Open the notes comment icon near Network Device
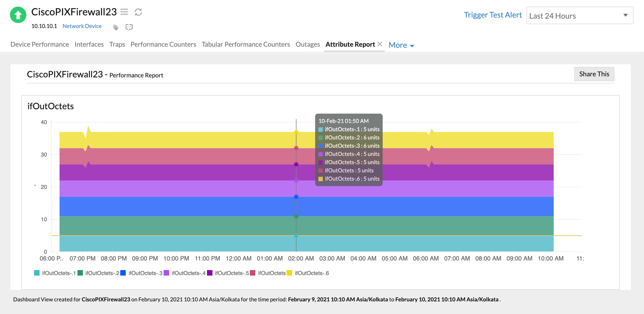The image size is (644, 314). point(129,27)
